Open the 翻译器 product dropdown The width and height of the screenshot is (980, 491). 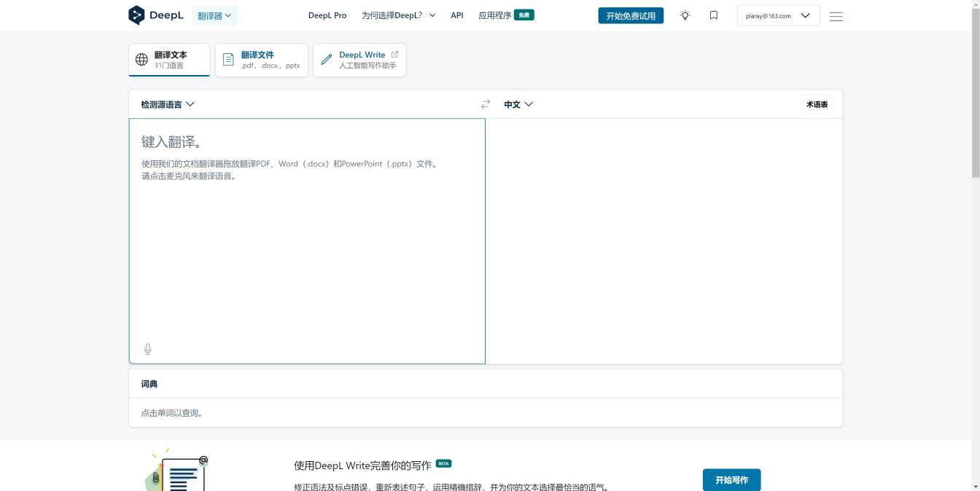click(x=214, y=15)
